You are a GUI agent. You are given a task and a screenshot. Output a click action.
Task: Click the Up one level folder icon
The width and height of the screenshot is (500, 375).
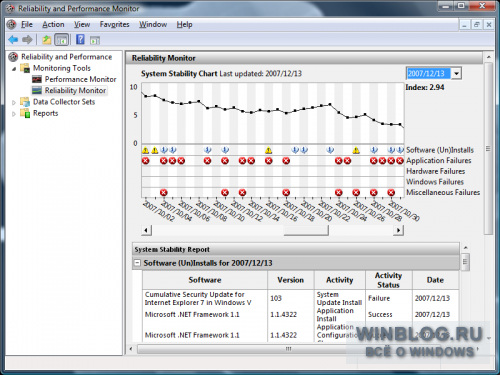(46, 40)
